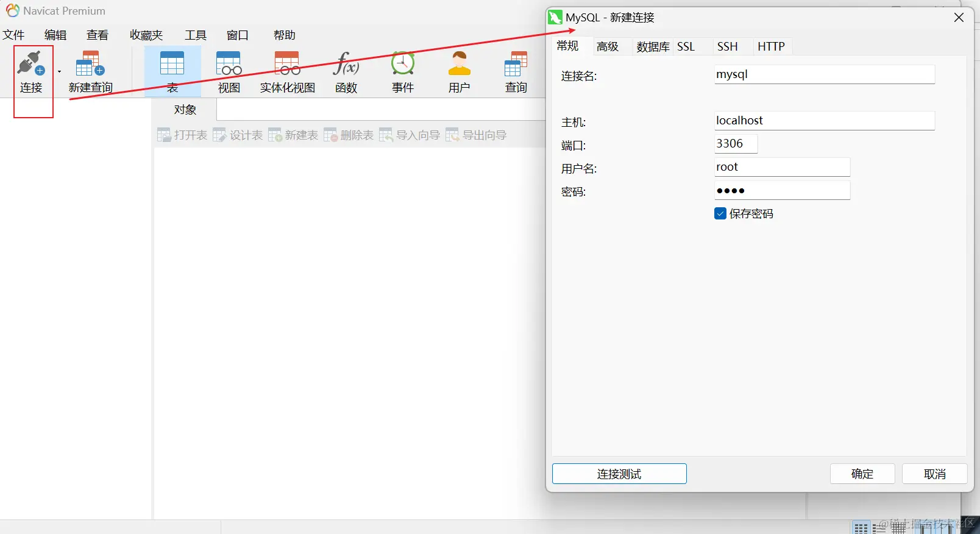Viewport: 980px width, 534px height.
Task: Create a New Query from toolbar
Action: coord(90,72)
